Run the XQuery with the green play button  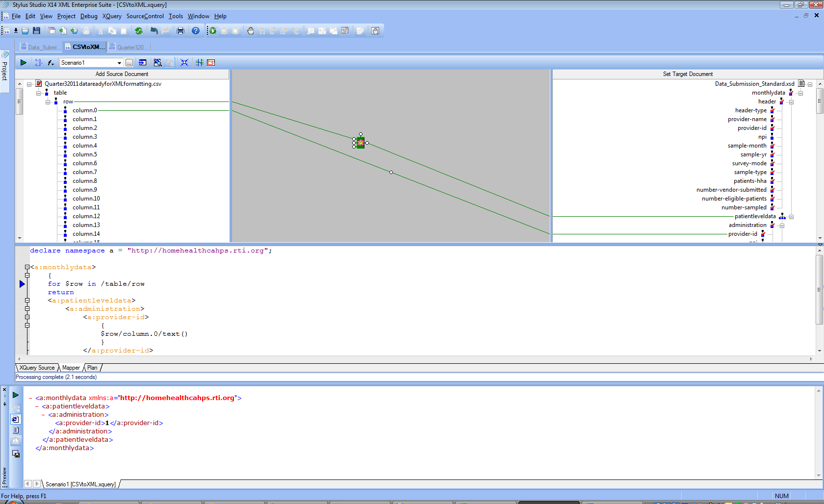[x=23, y=63]
